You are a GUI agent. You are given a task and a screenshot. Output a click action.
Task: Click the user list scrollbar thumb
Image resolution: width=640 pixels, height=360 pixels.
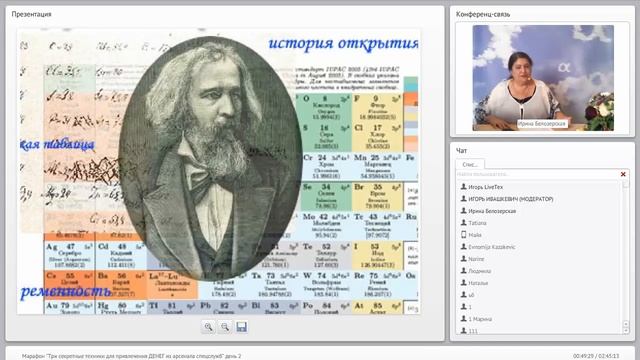point(626,184)
